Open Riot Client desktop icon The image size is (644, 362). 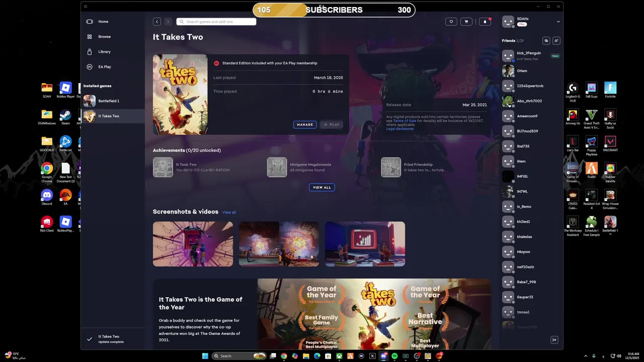pos(47,224)
